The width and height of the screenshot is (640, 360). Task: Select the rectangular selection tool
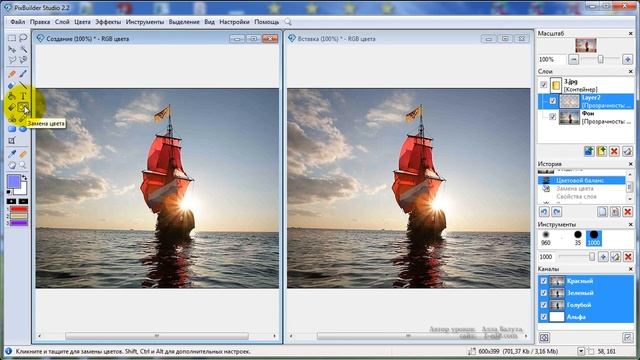[11, 38]
